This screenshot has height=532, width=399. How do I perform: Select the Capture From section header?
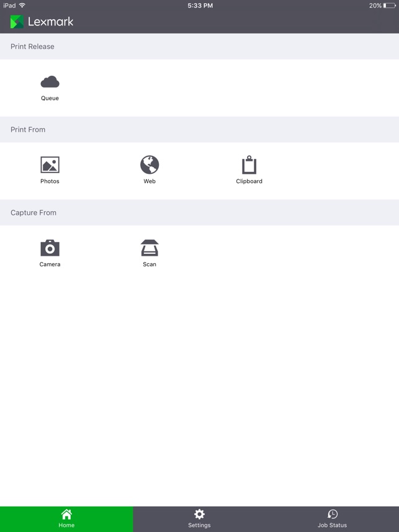click(x=200, y=213)
